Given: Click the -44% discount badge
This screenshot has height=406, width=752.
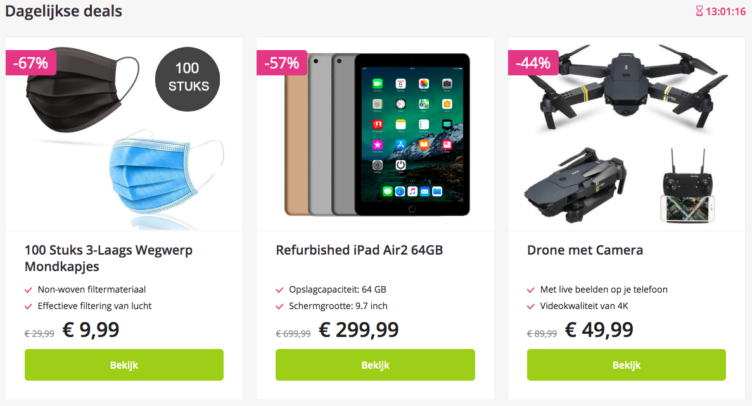Looking at the screenshot, I should click(533, 63).
